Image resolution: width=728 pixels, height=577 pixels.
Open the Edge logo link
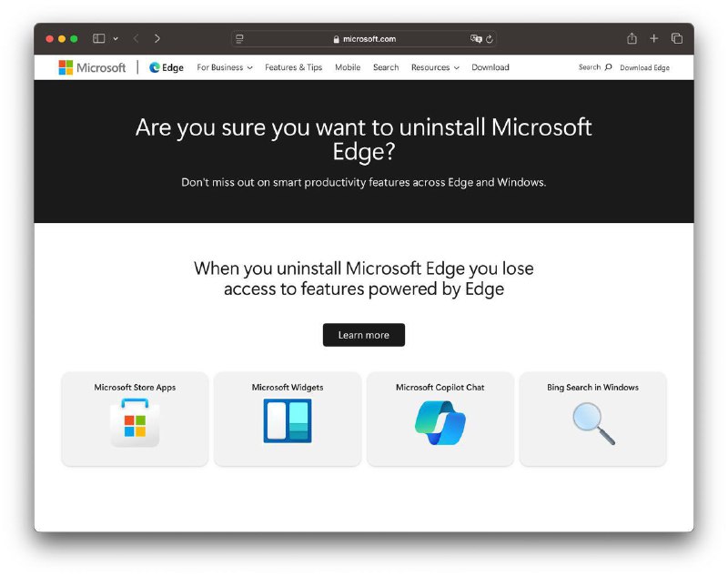pyautogui.click(x=167, y=67)
